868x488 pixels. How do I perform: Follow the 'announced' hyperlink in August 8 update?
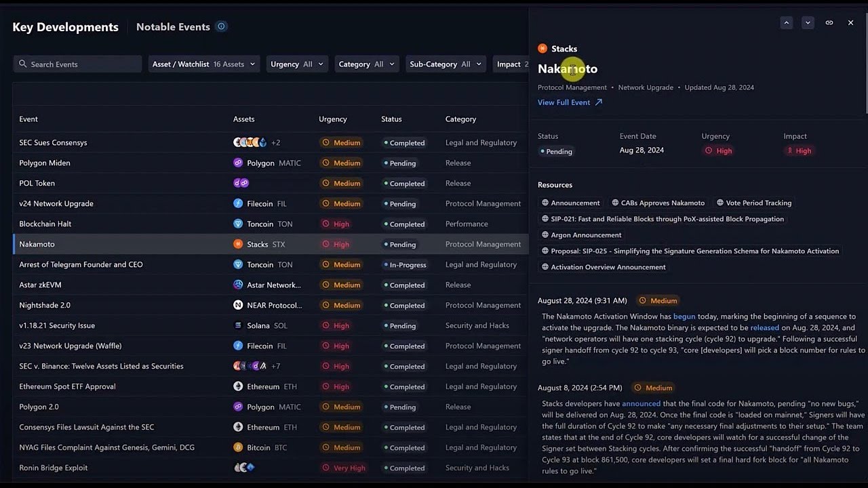pyautogui.click(x=641, y=403)
